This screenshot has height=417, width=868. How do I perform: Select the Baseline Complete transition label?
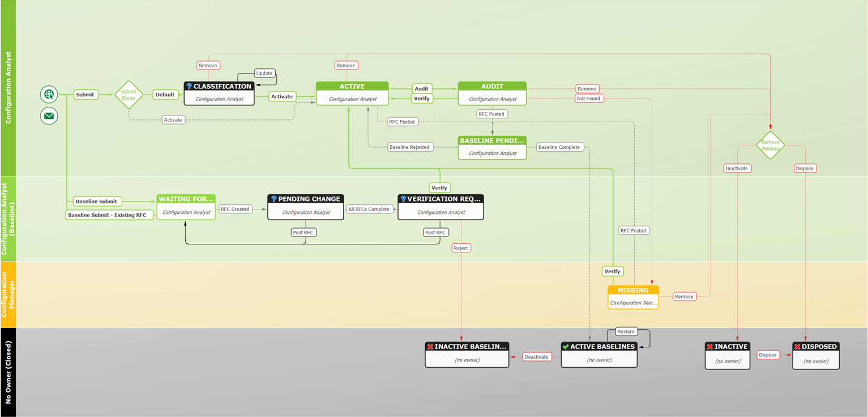[x=559, y=147]
